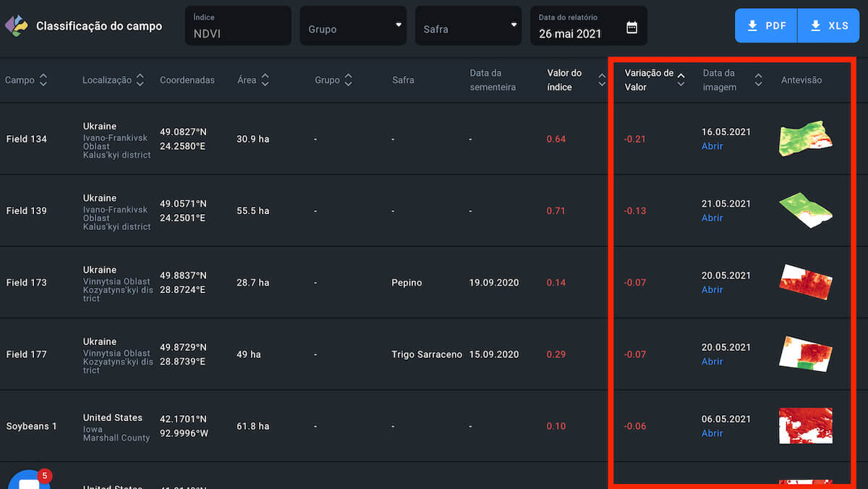Open Abrir link for Field 173
The height and width of the screenshot is (489, 868).
[x=712, y=289]
